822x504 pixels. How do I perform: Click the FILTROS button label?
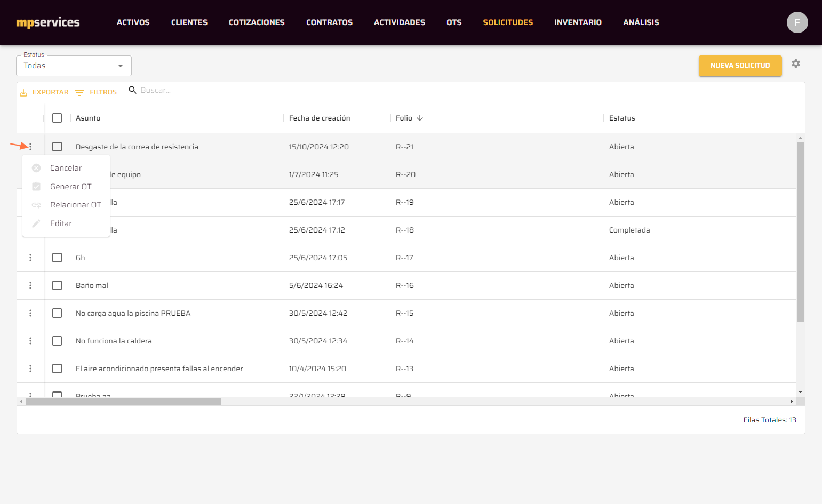pos(103,92)
